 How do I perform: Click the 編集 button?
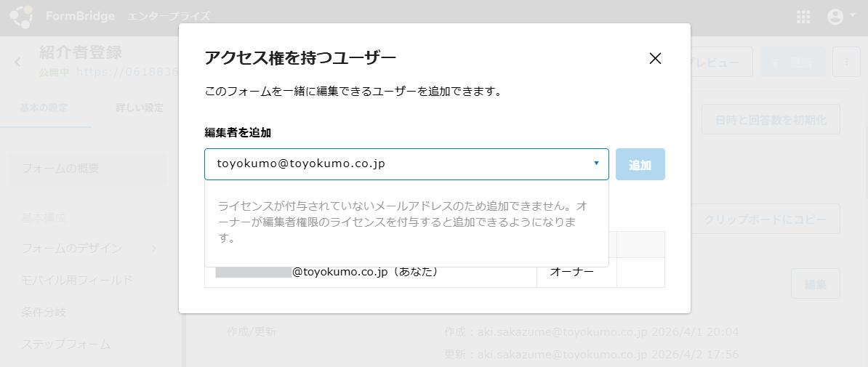815,284
